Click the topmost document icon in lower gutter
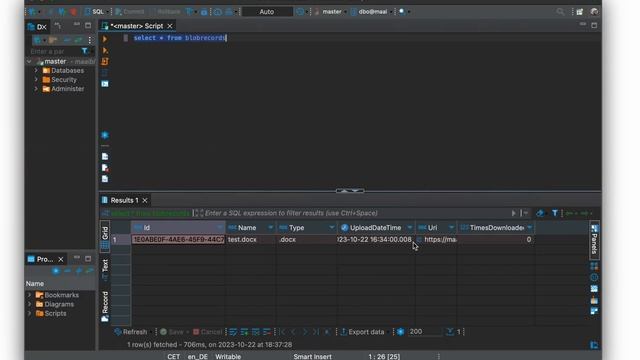The height and width of the screenshot is (360, 640). tap(105, 156)
